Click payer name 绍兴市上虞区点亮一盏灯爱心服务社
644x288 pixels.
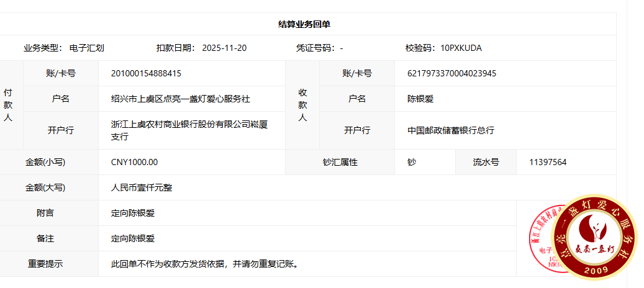(180, 99)
